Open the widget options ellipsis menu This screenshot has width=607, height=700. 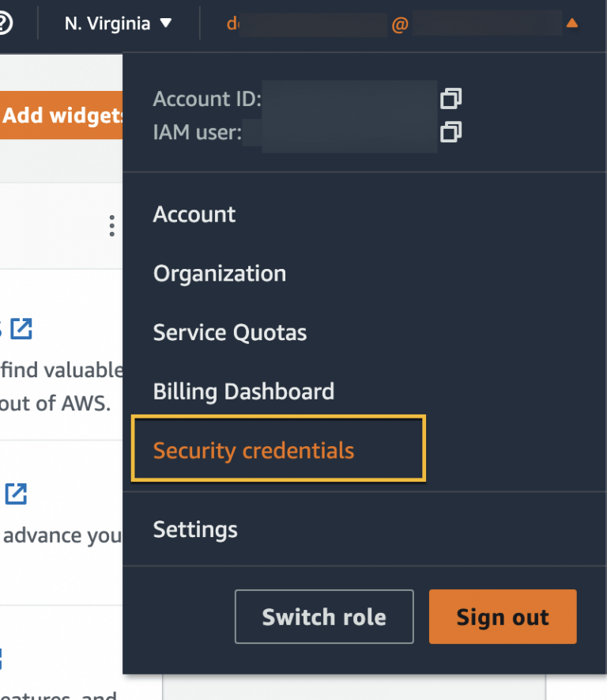[111, 225]
